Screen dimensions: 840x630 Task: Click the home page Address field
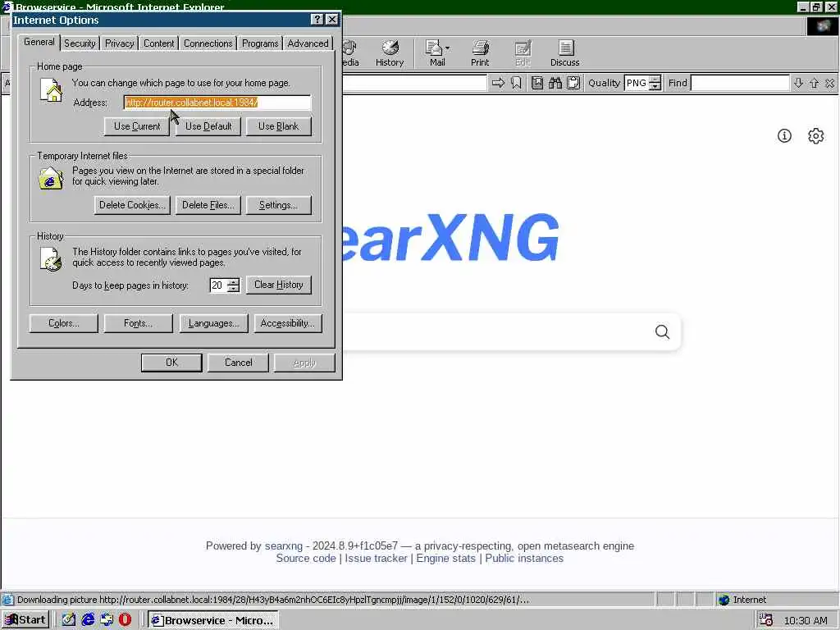tap(217, 103)
